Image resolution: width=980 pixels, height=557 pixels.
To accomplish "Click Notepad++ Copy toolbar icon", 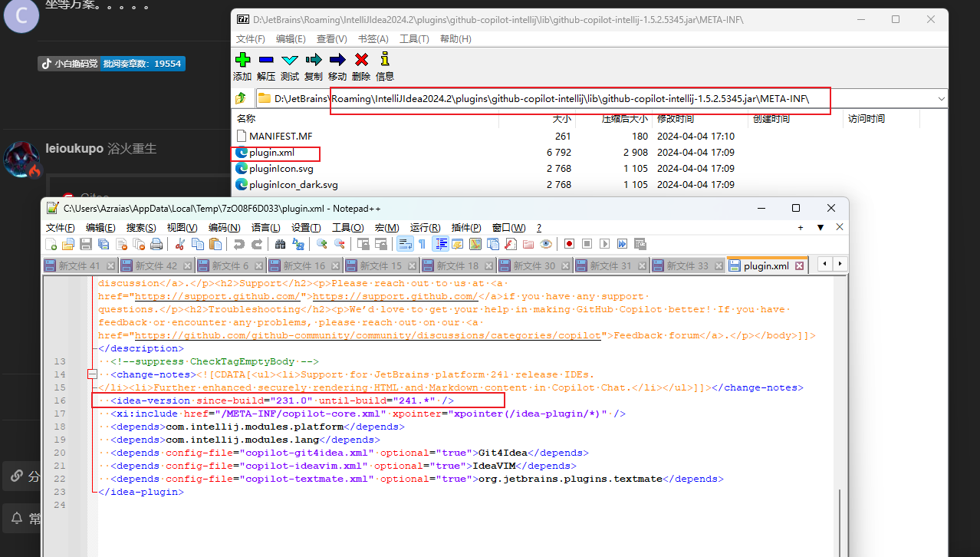I will pyautogui.click(x=198, y=244).
